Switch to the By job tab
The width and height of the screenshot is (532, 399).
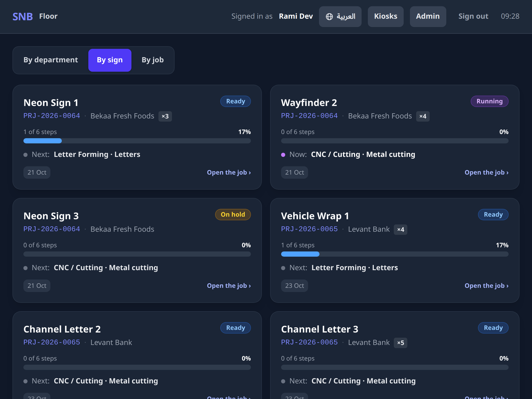153,60
